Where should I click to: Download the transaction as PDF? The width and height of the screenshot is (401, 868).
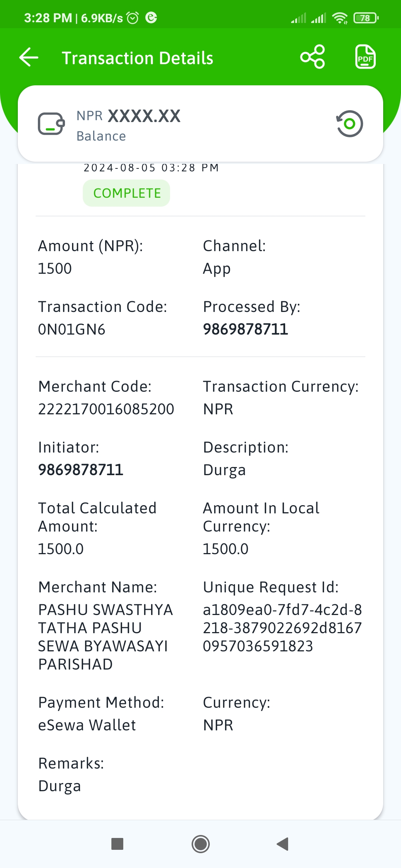pyautogui.click(x=365, y=57)
